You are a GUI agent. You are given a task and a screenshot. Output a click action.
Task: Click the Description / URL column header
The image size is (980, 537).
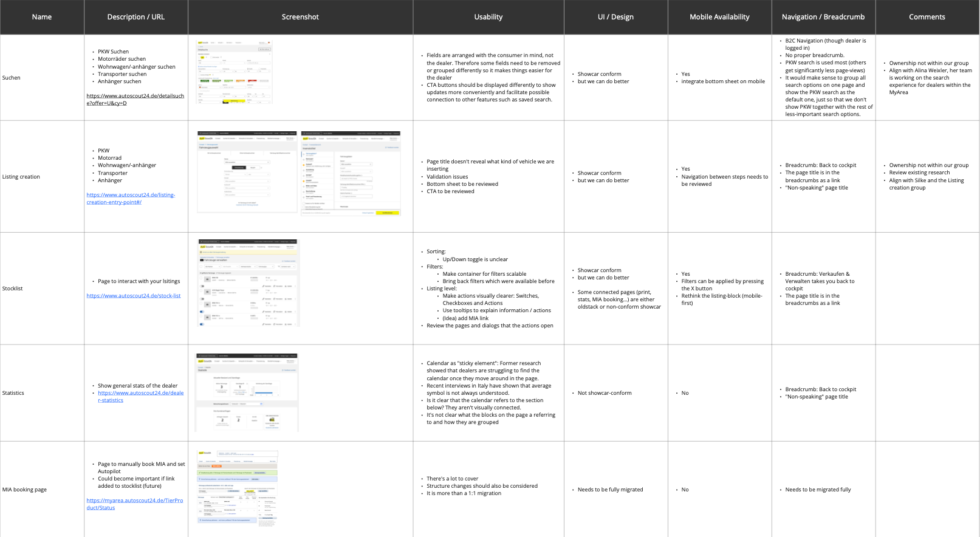[136, 17]
